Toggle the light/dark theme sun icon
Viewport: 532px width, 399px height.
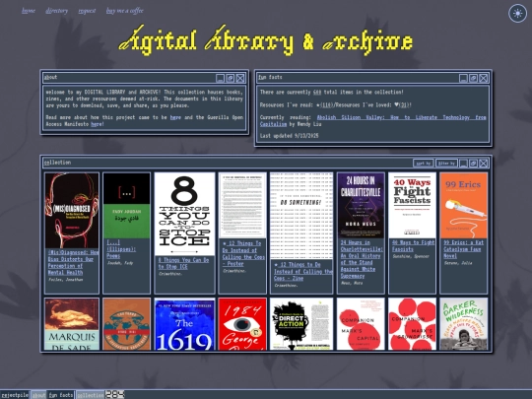tap(517, 13)
